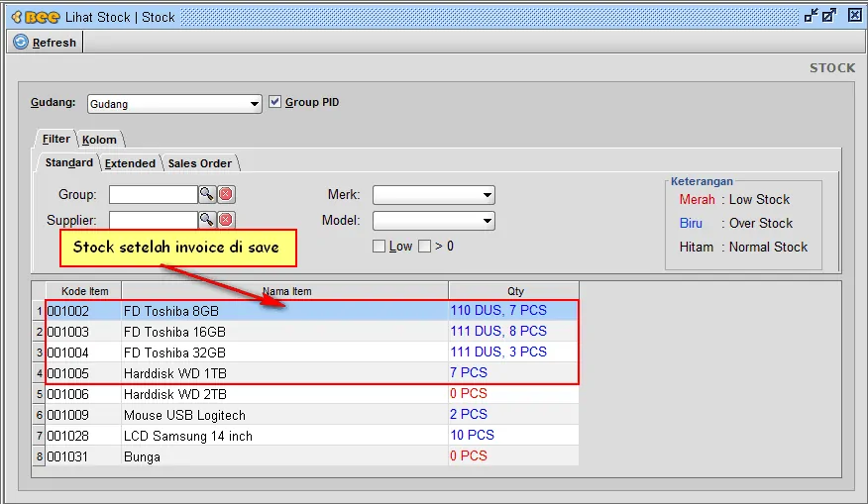Click the Bee application logo icon

[x=36, y=17]
